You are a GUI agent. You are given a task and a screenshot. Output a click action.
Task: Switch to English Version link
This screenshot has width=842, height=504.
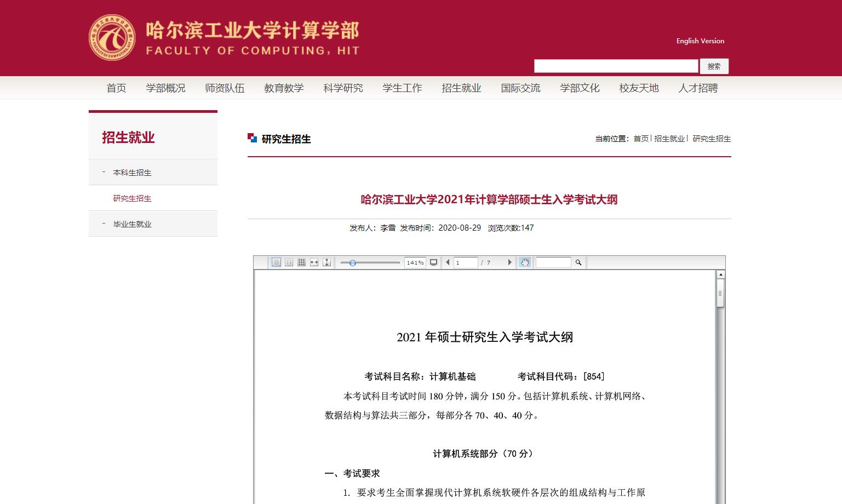click(x=700, y=41)
